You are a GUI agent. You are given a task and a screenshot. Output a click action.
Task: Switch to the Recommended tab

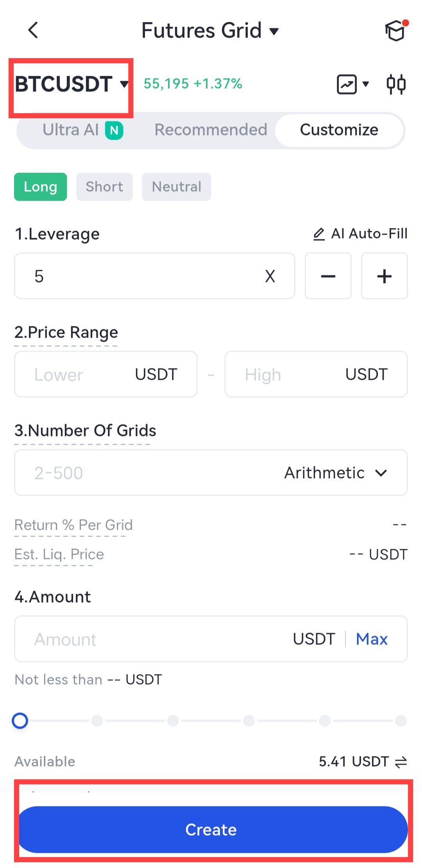pos(211,130)
